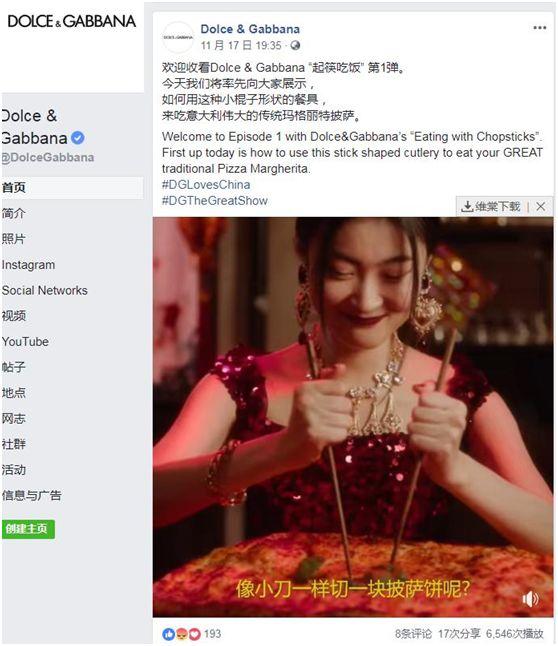Screen dimensions: 558x646
Task: Click the 维棠下载 download button
Action: 491,206
